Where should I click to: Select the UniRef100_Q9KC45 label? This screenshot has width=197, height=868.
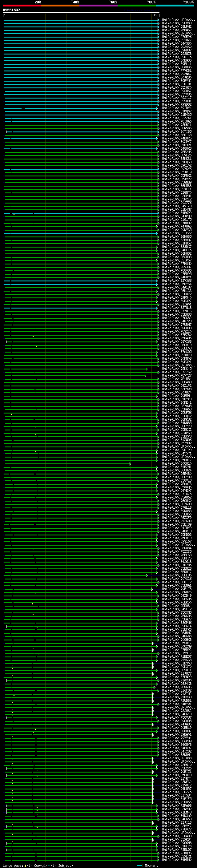tap(177, 369)
